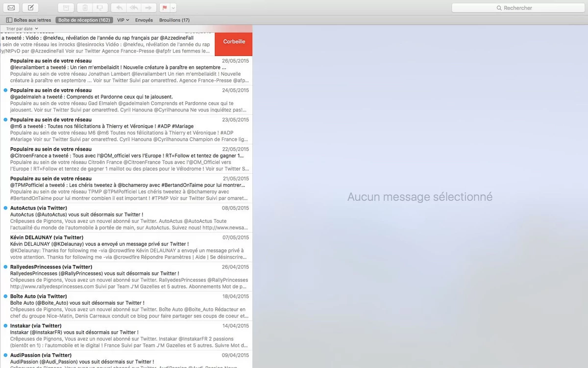Select the Boîte Auto (via Twitter) message
The width and height of the screenshot is (588, 368).
click(126, 306)
